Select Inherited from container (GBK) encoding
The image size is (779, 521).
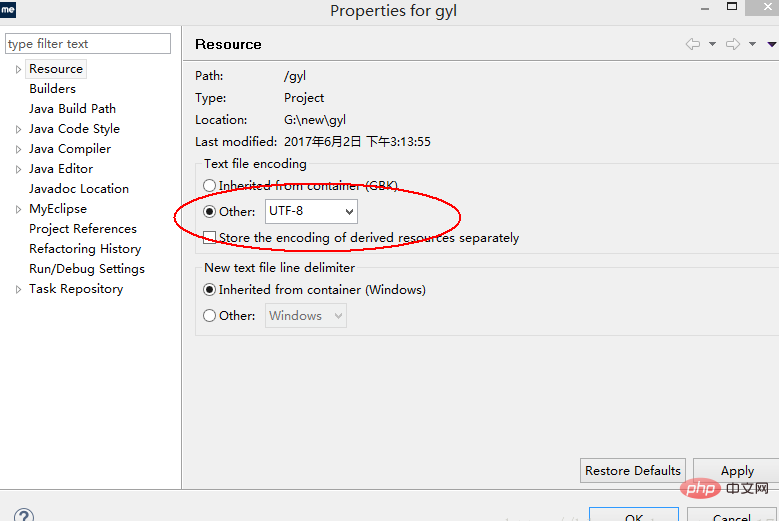coord(209,186)
